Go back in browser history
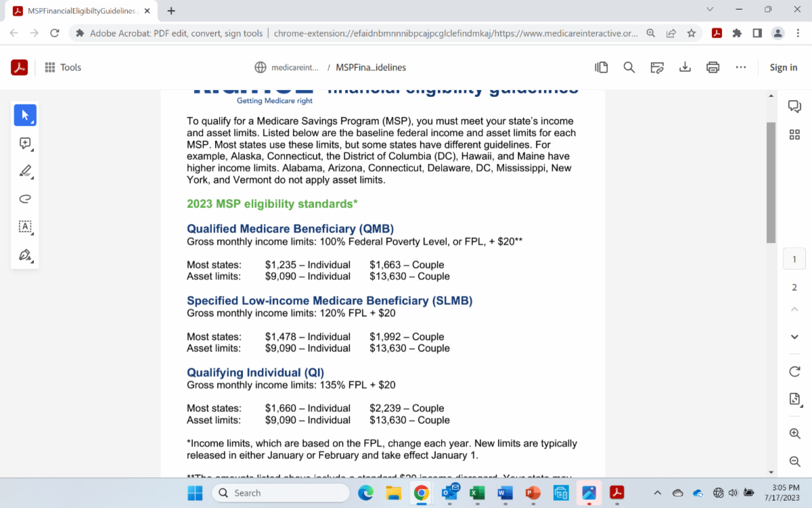This screenshot has width=812, height=508. (x=14, y=33)
